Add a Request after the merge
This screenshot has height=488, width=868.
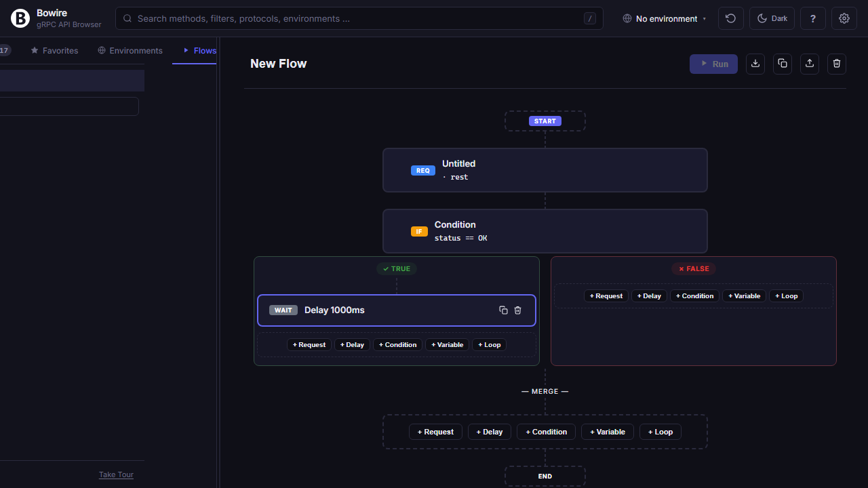[435, 432]
